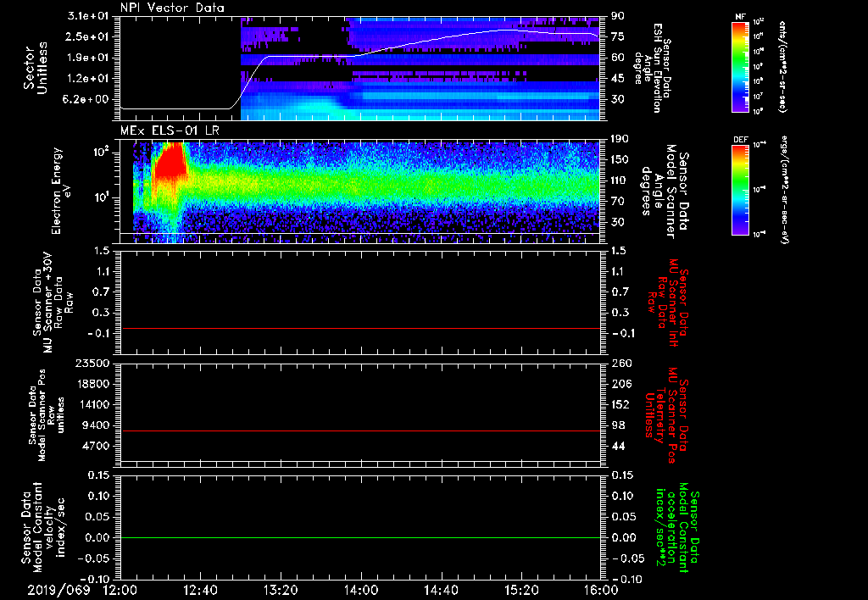Viewport: 868px width, 600px height.
Task: Select the 'NPI Vector Data' panel title
Action: tap(172, 8)
